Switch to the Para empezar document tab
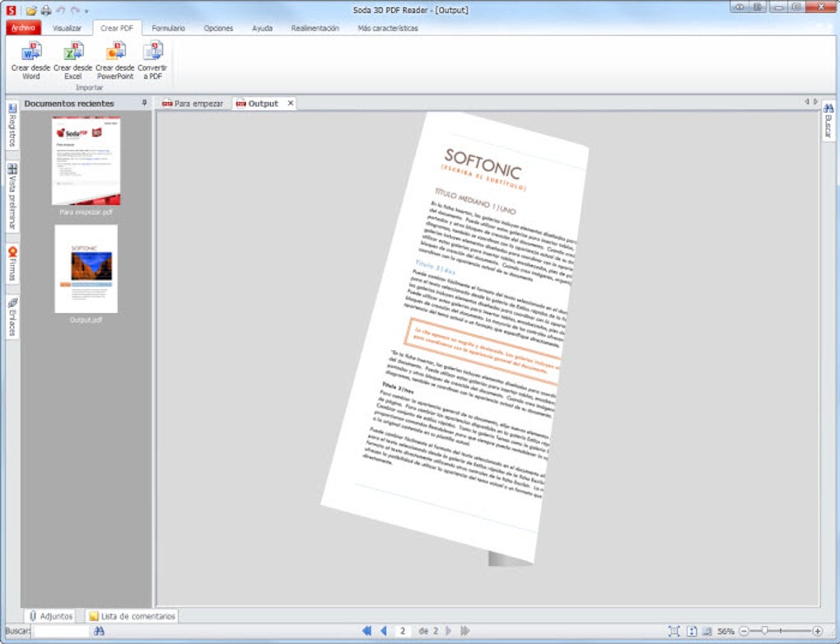 pos(193,104)
